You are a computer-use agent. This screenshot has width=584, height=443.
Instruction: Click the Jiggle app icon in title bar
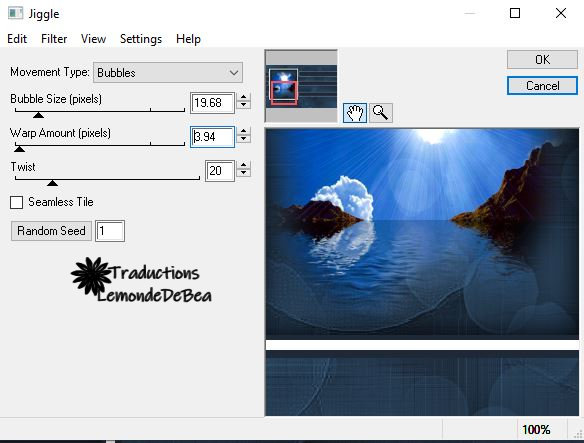pyautogui.click(x=16, y=13)
